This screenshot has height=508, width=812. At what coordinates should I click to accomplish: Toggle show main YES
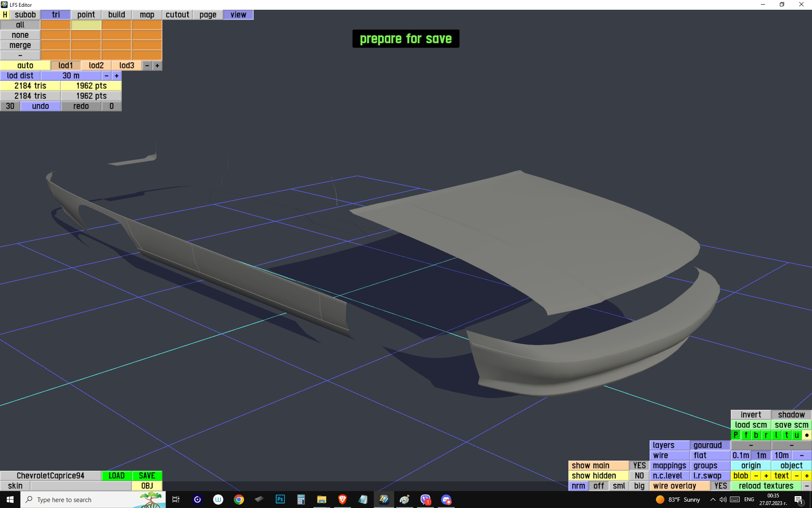pos(639,466)
